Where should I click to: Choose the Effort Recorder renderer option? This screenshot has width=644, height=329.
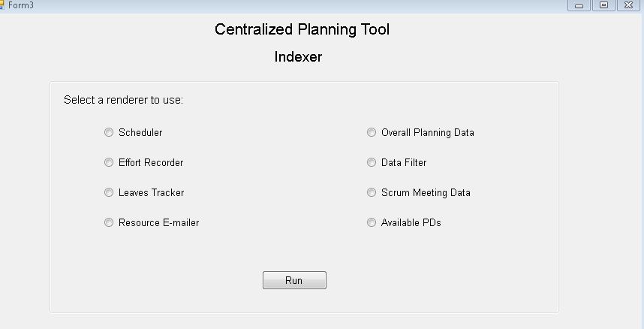[x=109, y=163]
